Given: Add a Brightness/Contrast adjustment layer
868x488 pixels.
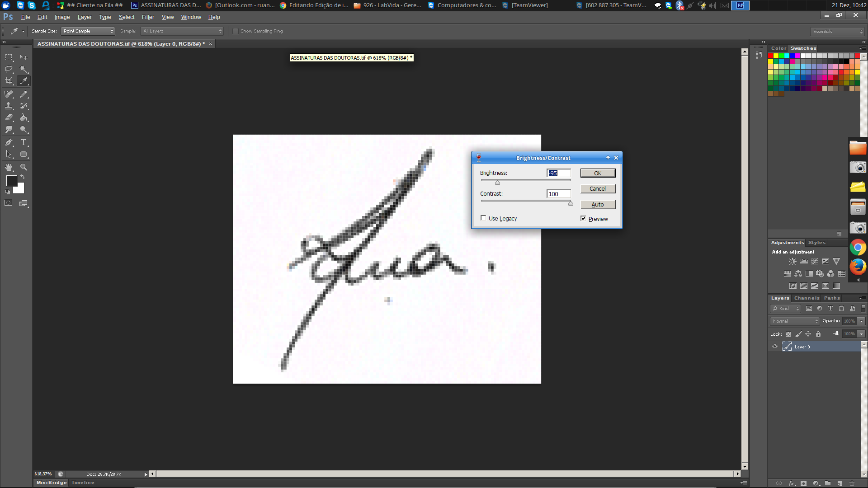Looking at the screenshot, I should pyautogui.click(x=793, y=262).
